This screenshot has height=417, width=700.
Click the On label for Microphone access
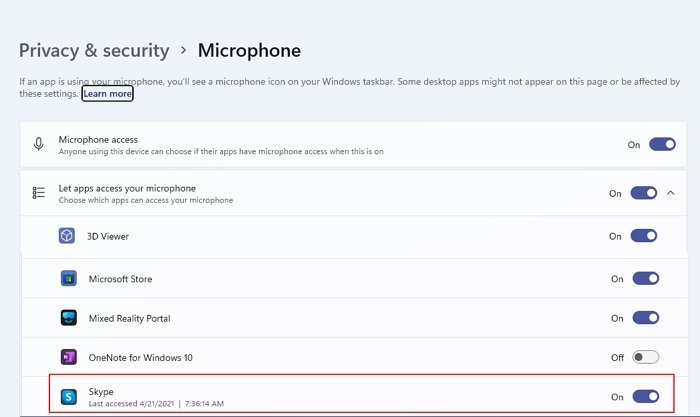click(x=633, y=145)
